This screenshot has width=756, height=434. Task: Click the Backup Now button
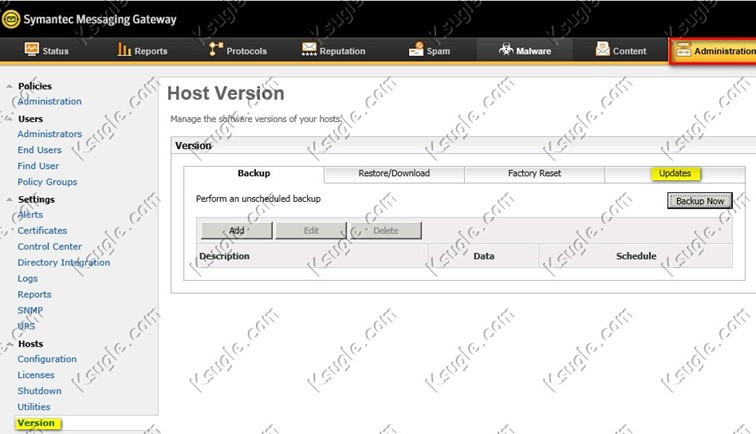pos(700,201)
